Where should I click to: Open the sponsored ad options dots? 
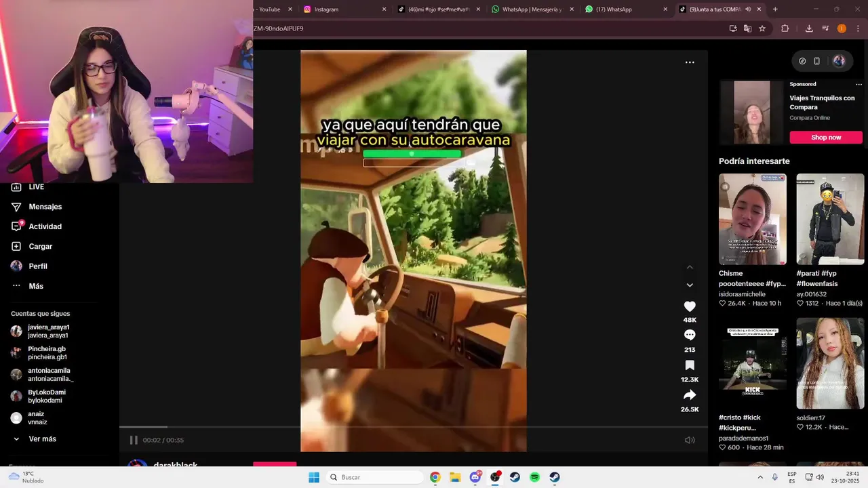(859, 85)
